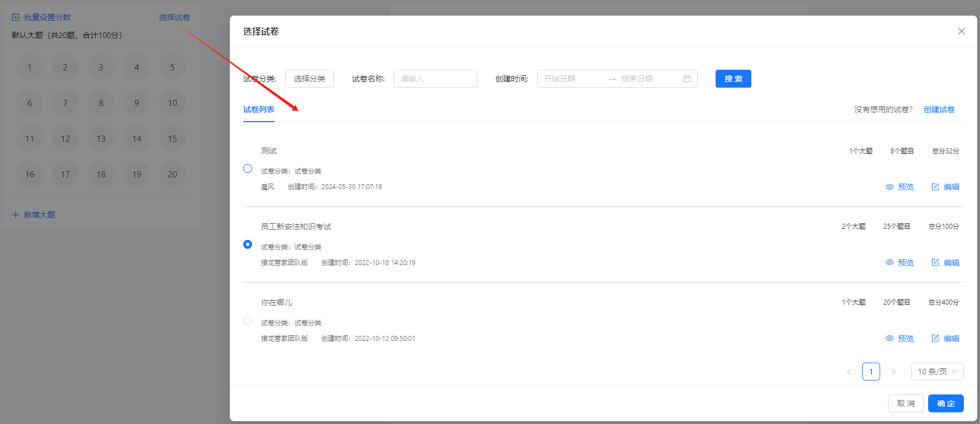Select question number 3 in background panel
Viewport: 980px width, 424px height.
(x=101, y=68)
